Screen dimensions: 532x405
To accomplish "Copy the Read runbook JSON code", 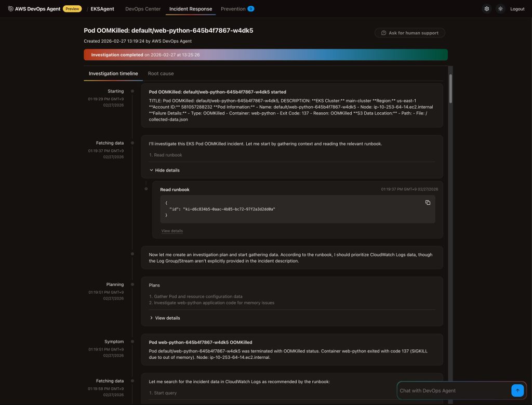I will click(428, 203).
